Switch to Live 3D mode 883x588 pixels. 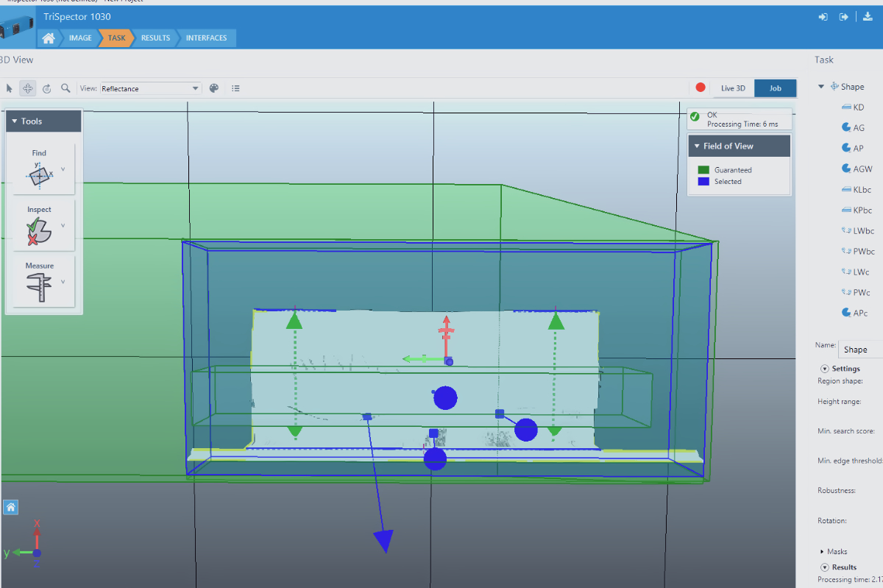pos(732,88)
